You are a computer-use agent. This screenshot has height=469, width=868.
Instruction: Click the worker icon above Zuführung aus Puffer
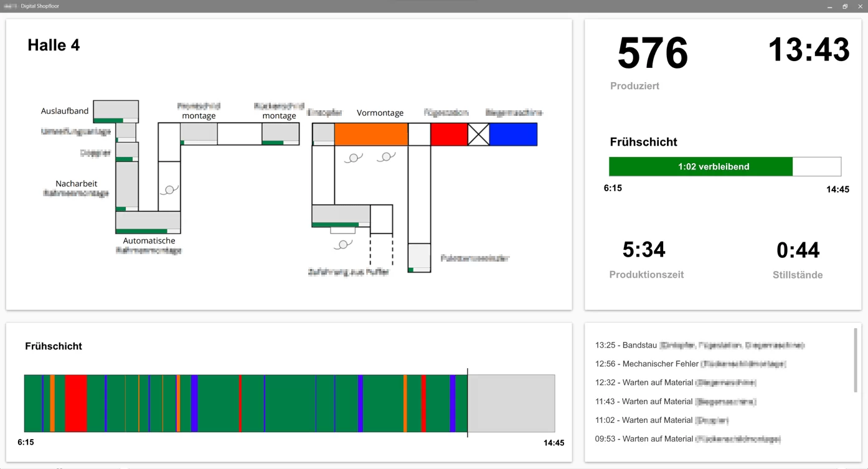pos(343,245)
